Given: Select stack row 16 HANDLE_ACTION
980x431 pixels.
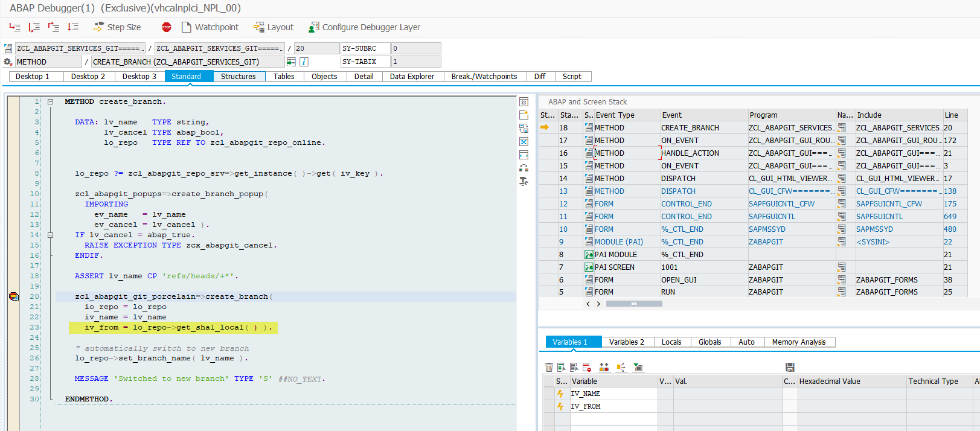Looking at the screenshot, I should pos(758,153).
